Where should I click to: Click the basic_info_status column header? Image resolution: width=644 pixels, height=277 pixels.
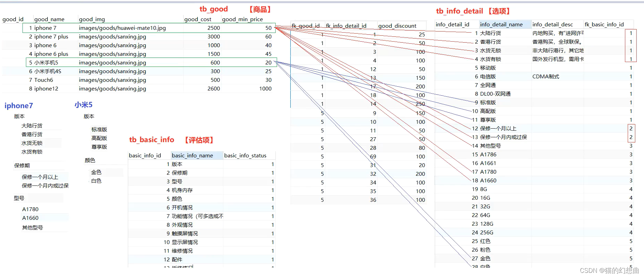(x=245, y=156)
